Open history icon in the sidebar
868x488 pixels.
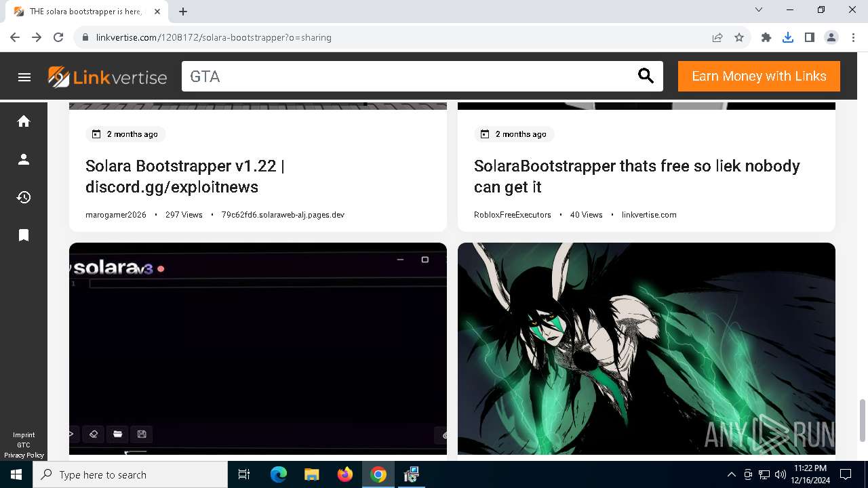coord(24,197)
